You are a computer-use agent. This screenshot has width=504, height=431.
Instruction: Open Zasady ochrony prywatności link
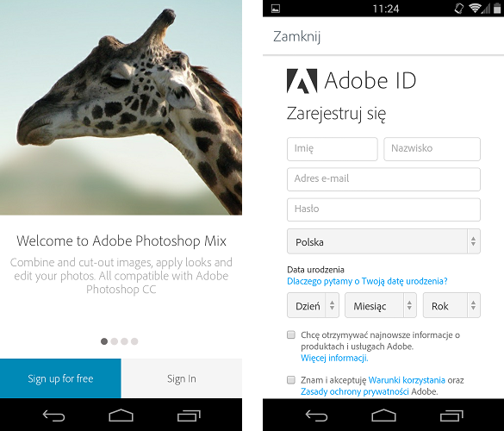(355, 391)
